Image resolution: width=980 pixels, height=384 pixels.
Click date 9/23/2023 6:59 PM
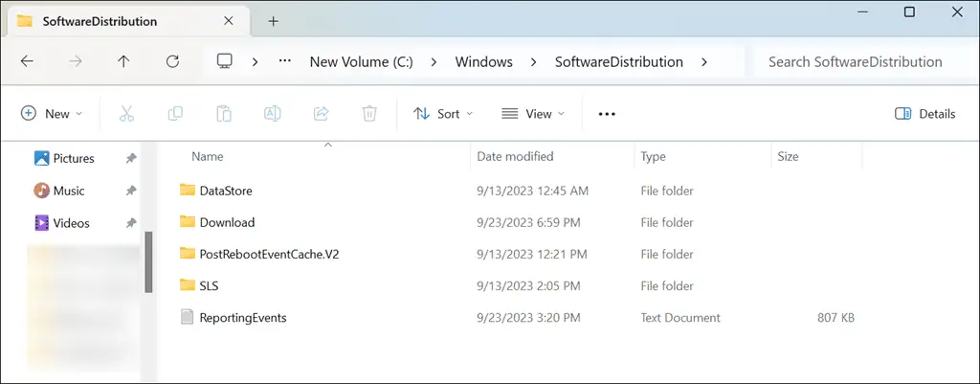point(528,222)
